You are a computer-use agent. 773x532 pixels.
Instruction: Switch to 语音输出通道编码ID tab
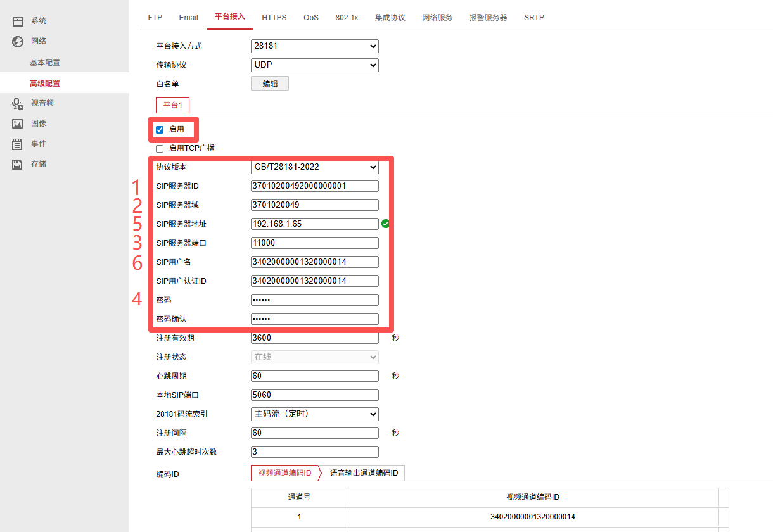(364, 473)
